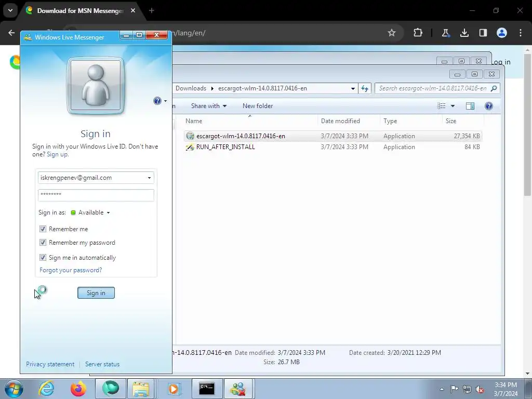Click Downloads in Explorer address path
Image resolution: width=532 pixels, height=399 pixels.
click(x=191, y=88)
